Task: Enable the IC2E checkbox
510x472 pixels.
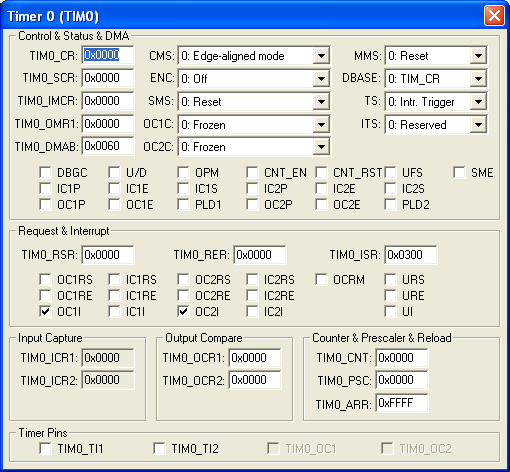Action: [x=321, y=189]
